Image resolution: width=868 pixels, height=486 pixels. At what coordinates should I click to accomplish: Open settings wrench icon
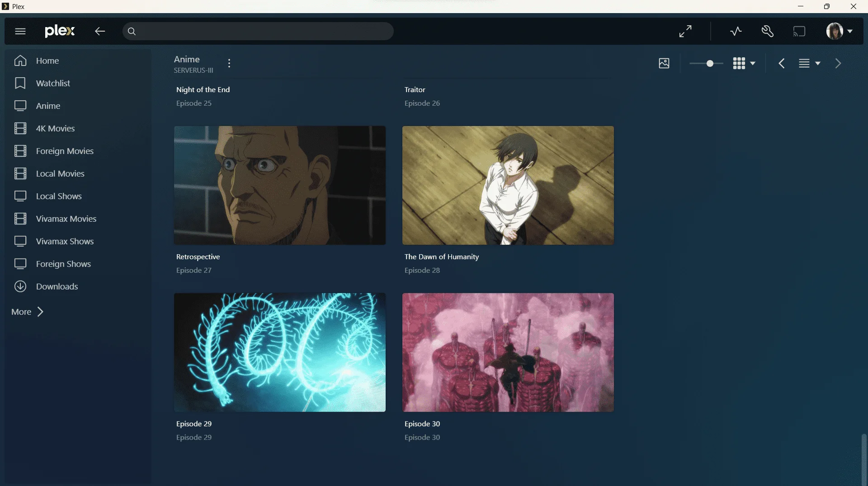767,31
